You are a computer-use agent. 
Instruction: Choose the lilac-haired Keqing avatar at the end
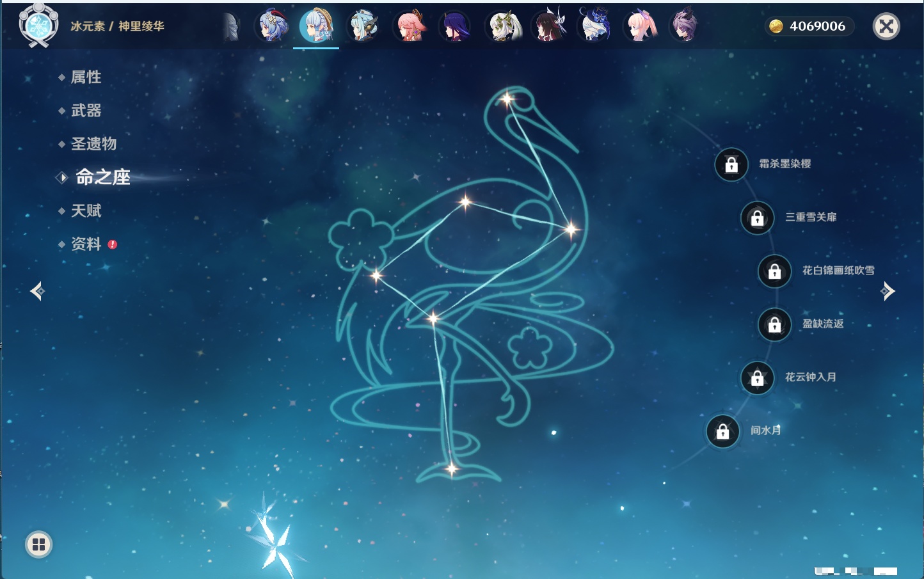[x=684, y=26]
